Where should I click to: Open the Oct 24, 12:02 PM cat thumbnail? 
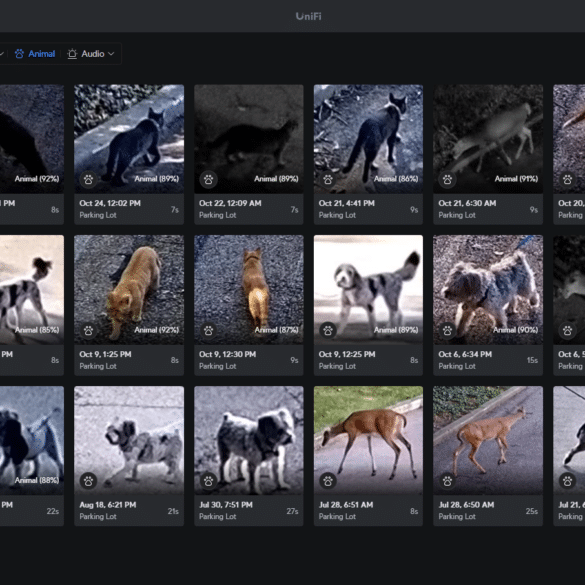point(129,139)
